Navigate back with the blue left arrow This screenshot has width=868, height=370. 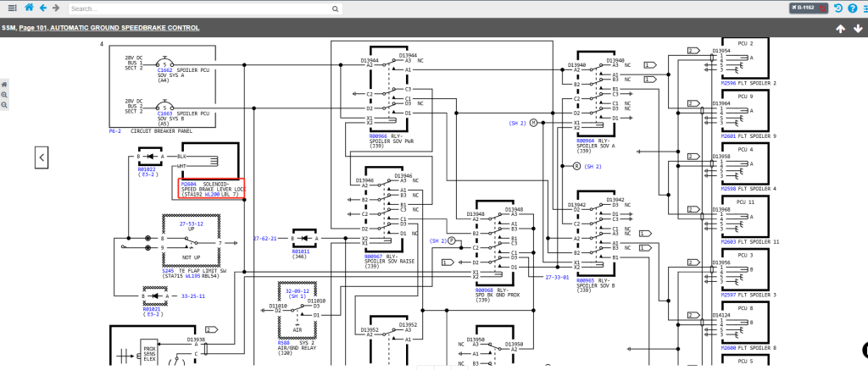coord(42,8)
